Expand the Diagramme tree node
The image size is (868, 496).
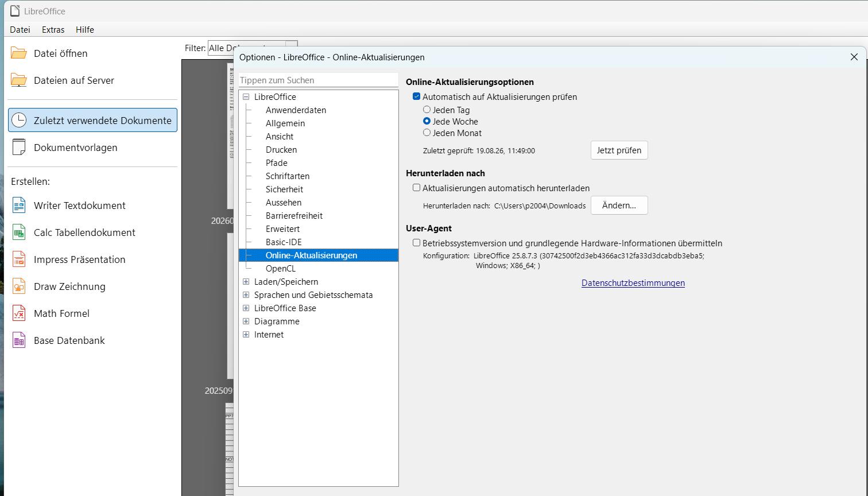(x=246, y=321)
